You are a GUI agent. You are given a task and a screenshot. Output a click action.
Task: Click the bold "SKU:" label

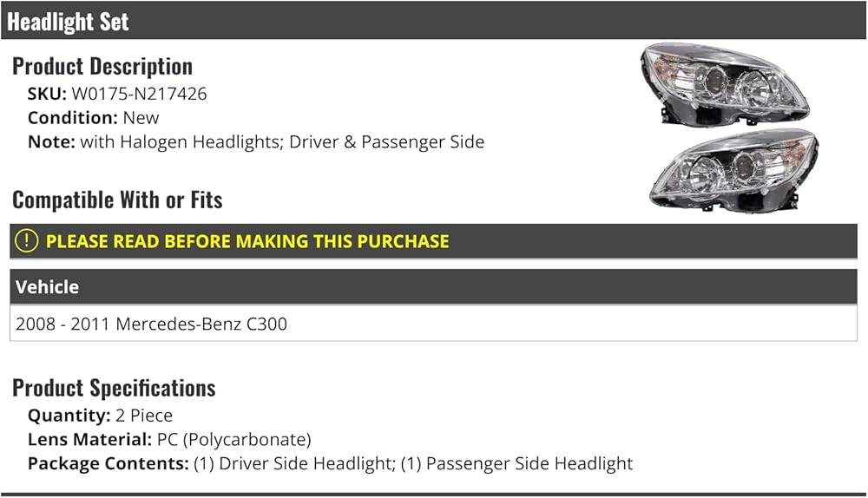click(x=47, y=94)
